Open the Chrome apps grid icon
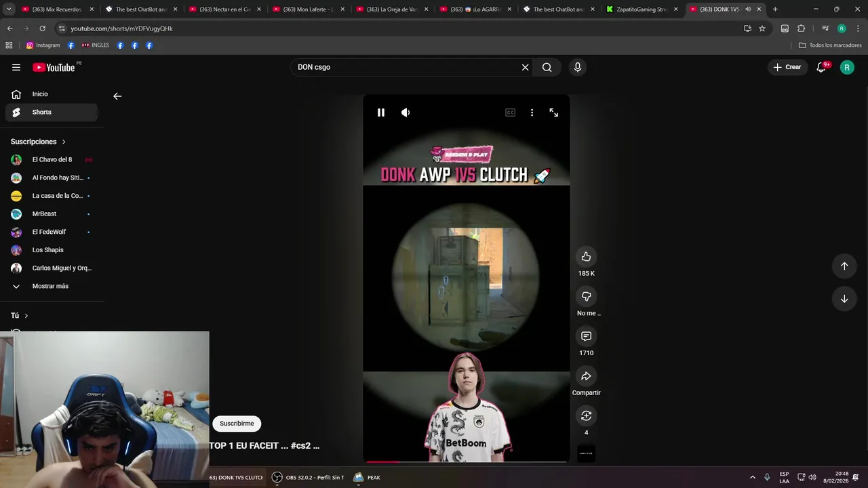 click(9, 45)
